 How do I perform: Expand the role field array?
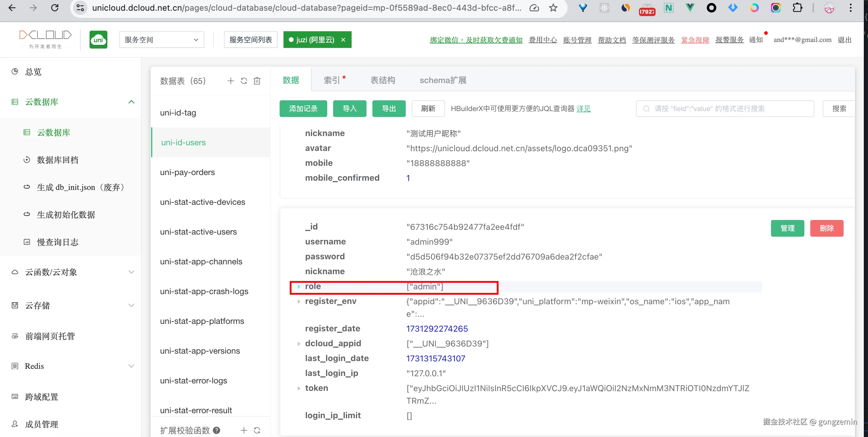coord(299,287)
